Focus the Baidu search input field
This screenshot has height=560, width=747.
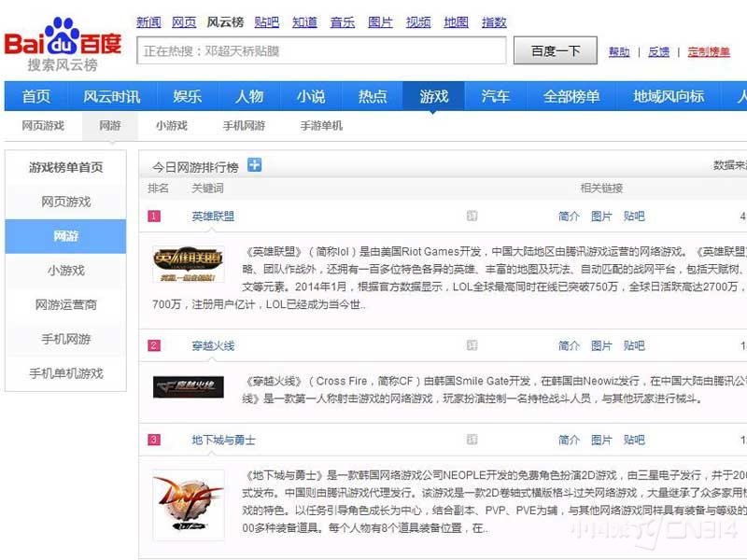321,50
